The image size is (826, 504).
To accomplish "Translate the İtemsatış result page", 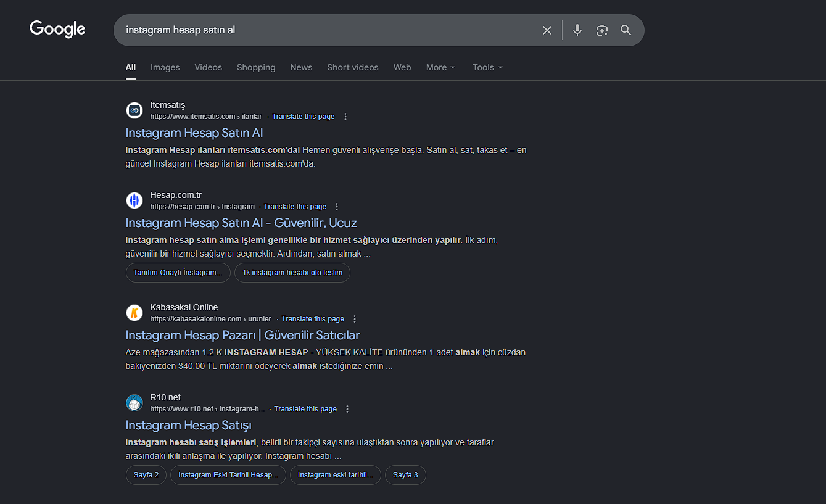I will coord(304,117).
